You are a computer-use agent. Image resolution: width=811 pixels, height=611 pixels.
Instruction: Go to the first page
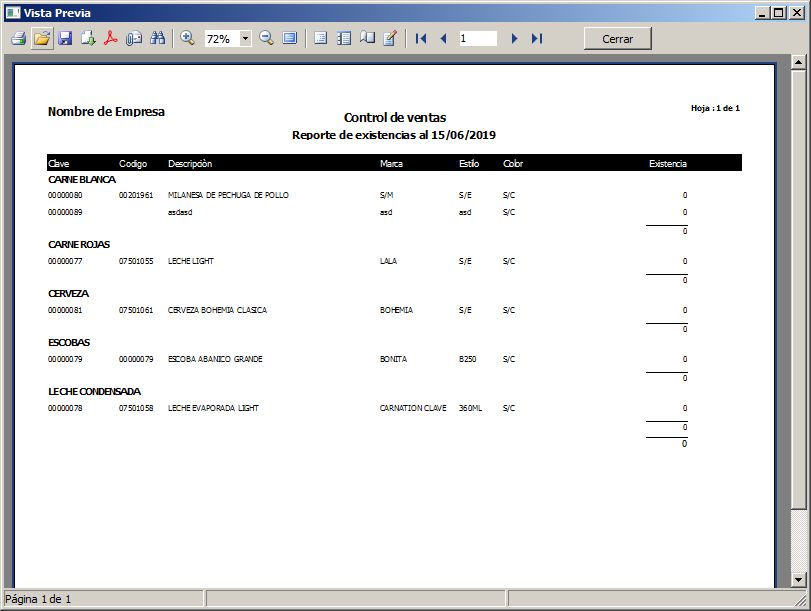point(421,38)
